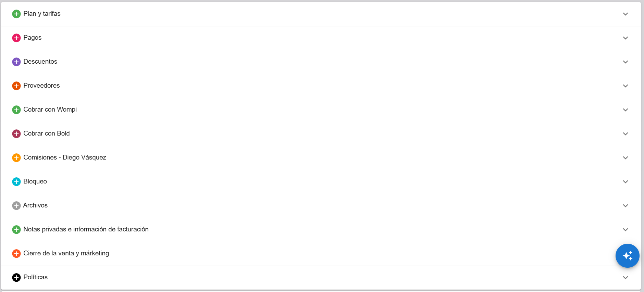The image size is (644, 292).
Task: Expand the Proveedores section chevron
Action: pos(626,86)
